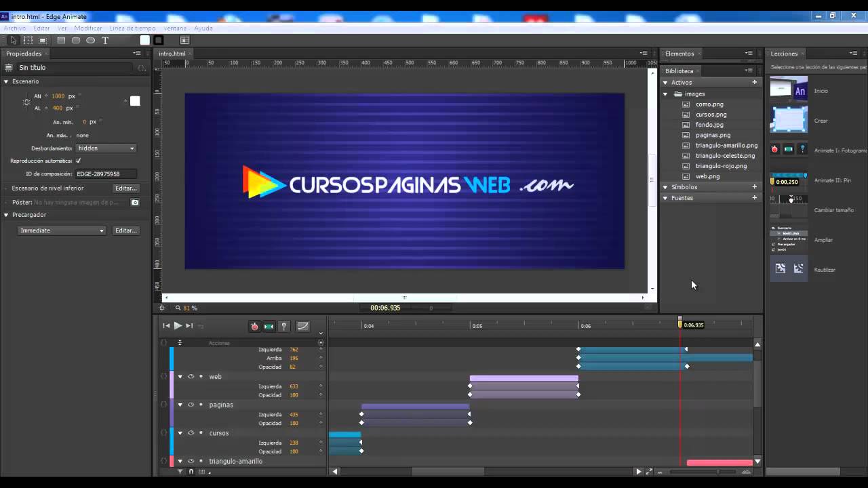Viewport: 868px width, 488px height.
Task: Play the animation
Action: pyautogui.click(x=178, y=326)
